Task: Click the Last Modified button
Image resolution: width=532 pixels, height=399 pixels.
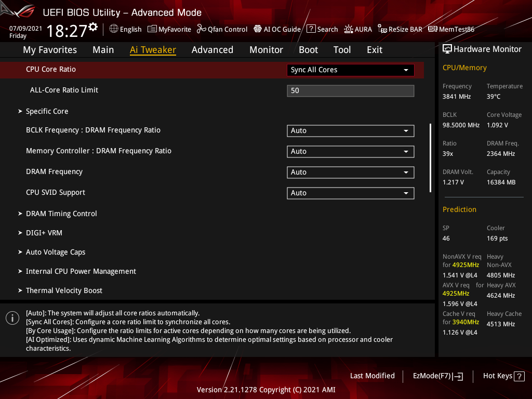Action: [372, 376]
